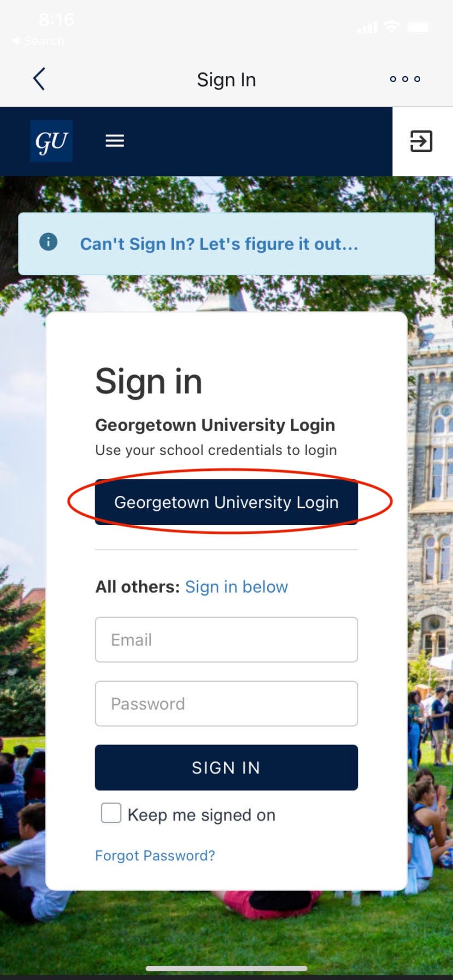Tap the sign-in arrow icon in header
This screenshot has width=453, height=980.
coord(421,141)
